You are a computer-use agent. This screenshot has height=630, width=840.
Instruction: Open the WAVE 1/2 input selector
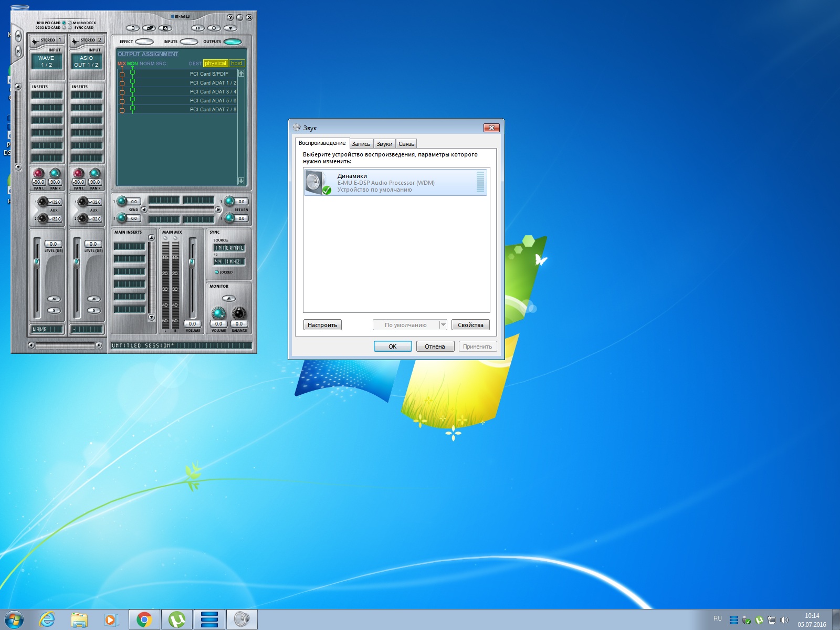[46, 61]
